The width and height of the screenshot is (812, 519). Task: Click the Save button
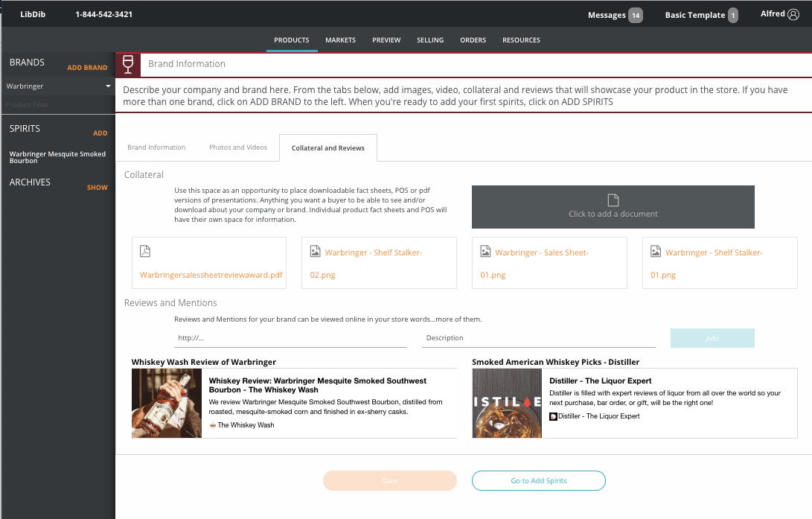[390, 481]
